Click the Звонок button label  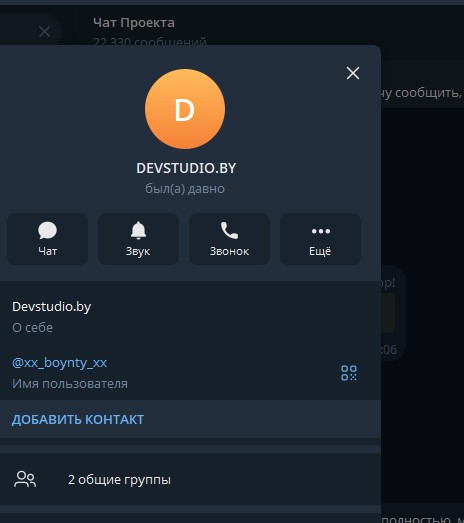[229, 251]
